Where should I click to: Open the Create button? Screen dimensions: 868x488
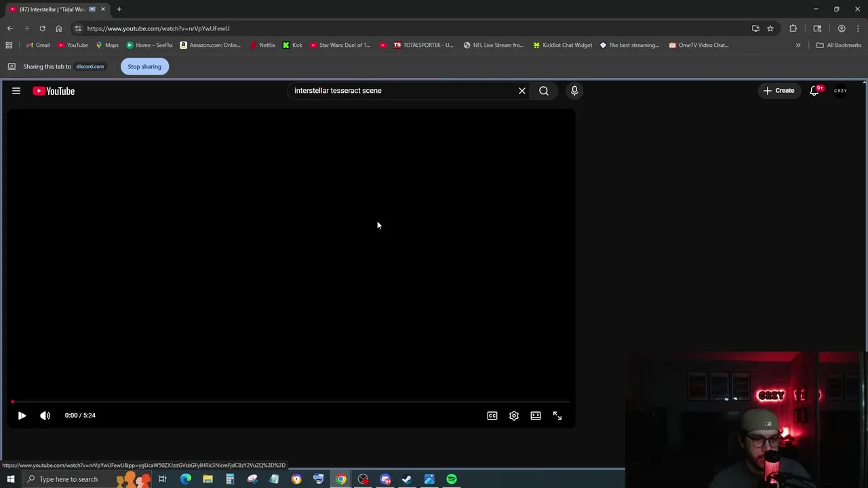[778, 91]
